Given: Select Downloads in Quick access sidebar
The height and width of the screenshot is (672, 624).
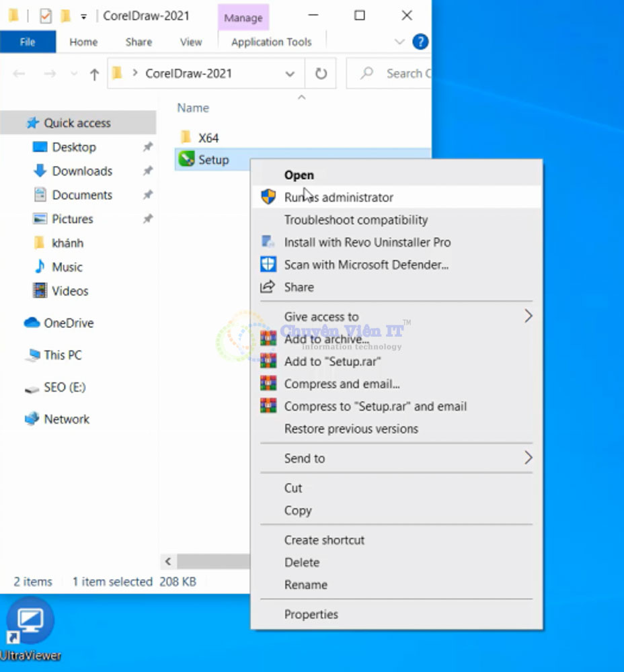Looking at the screenshot, I should [x=82, y=171].
